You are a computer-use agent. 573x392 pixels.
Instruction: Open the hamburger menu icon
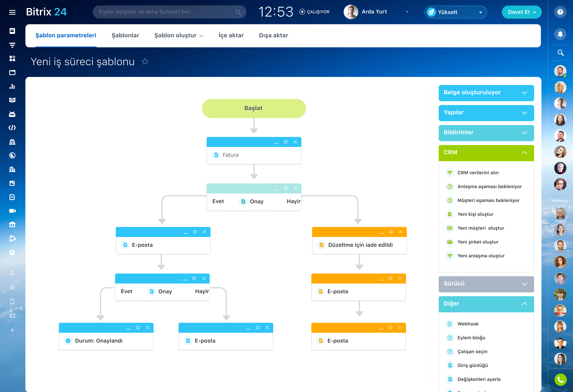point(12,12)
